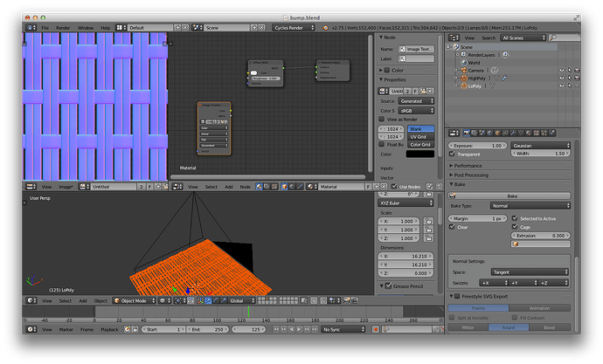Screen dimensions: 603x364
Task: Open the Bake Type Normal dropdown
Action: pos(530,206)
